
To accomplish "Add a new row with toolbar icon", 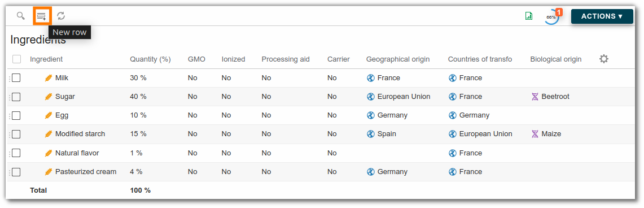I will [41, 16].
